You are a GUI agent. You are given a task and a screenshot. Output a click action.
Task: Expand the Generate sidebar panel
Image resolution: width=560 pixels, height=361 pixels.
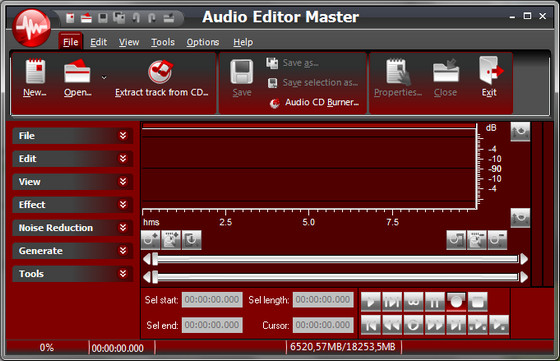73,251
